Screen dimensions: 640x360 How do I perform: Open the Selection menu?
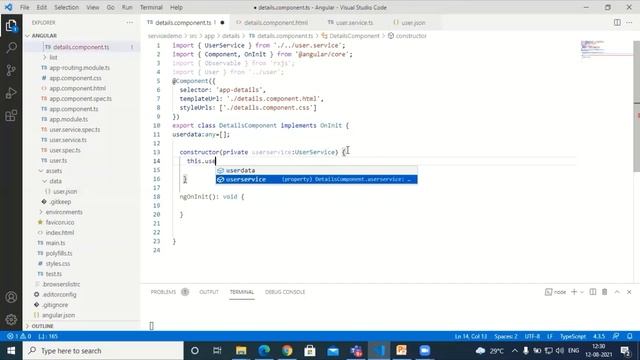point(67,7)
